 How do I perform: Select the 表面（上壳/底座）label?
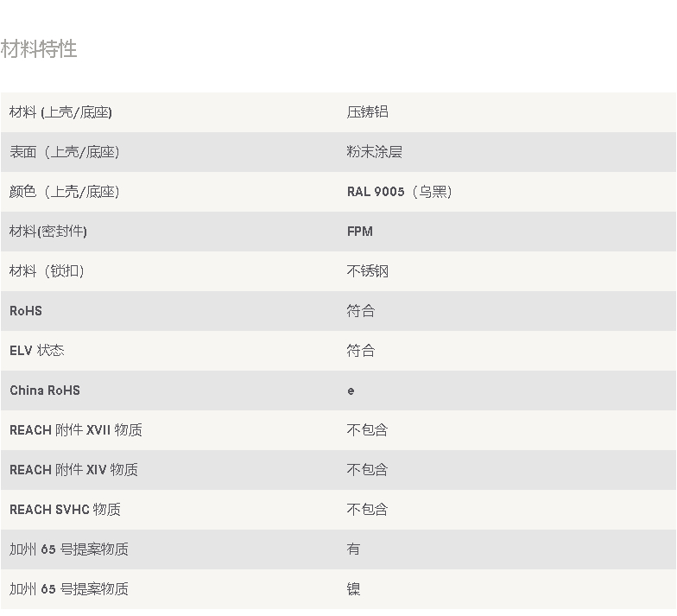(64, 152)
